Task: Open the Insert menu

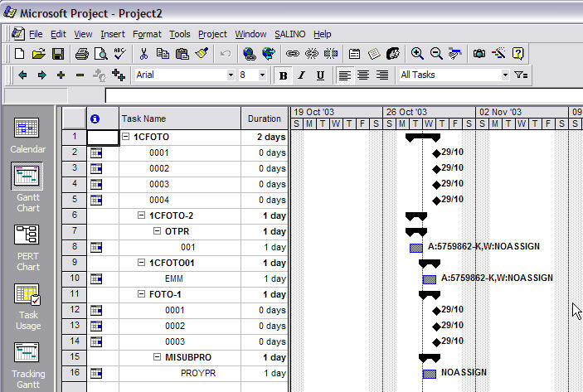Action: 113,34
